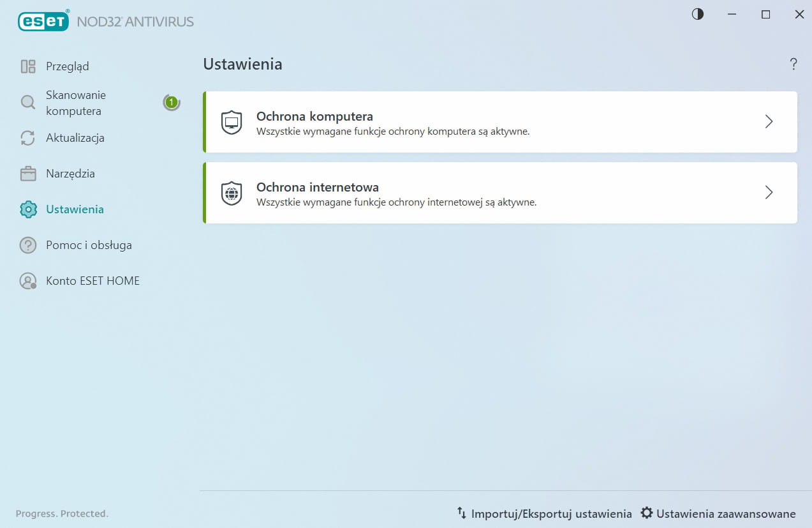Click Importuj/Eksportuj ustawienia
This screenshot has width=812, height=528.
tap(544, 513)
